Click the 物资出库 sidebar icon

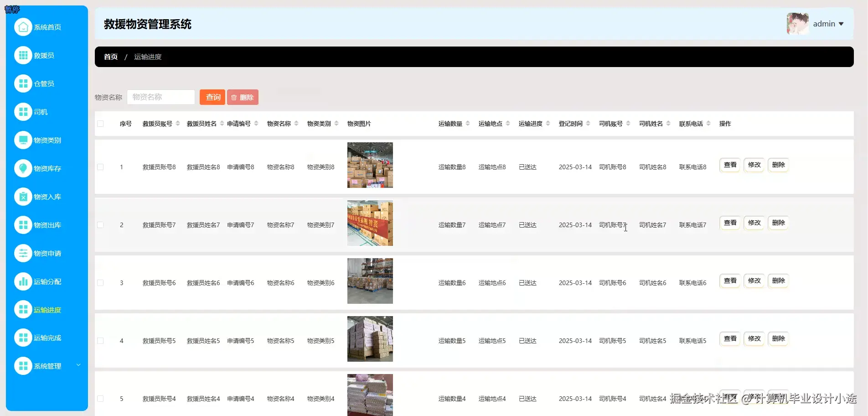pos(23,225)
